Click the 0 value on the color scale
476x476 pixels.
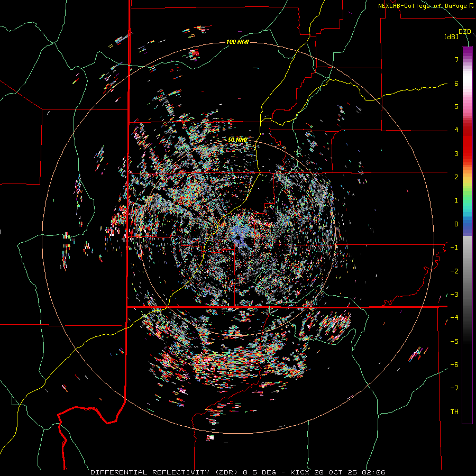coord(456,224)
